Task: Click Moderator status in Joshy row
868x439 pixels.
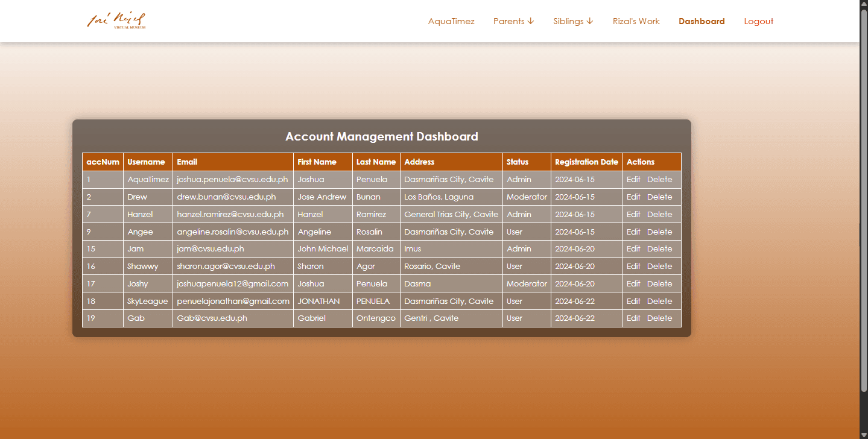Action: (x=527, y=283)
